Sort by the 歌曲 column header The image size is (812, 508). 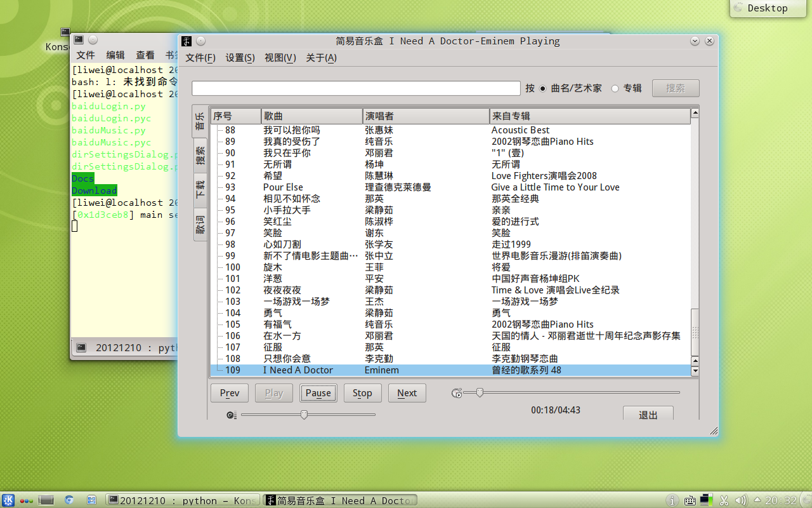[x=311, y=116]
